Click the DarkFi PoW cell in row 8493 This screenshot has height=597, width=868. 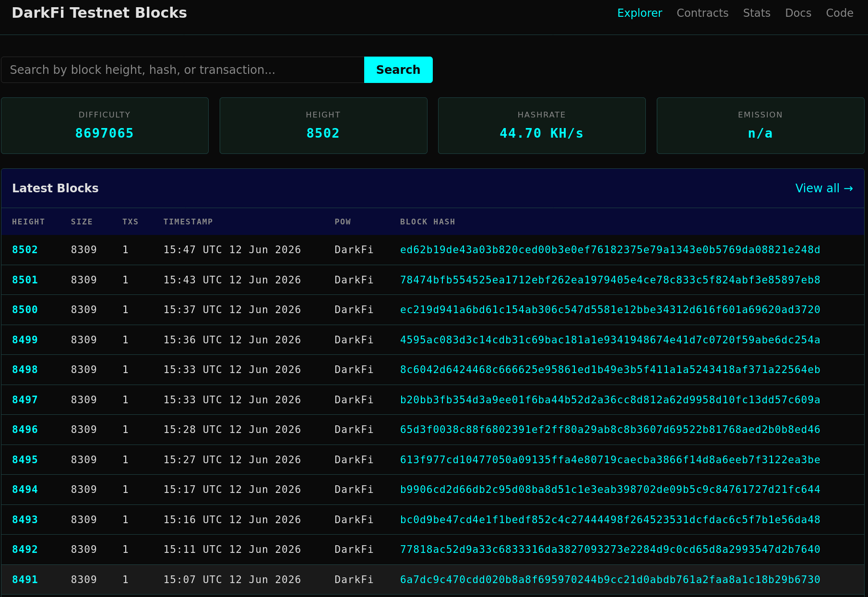[x=354, y=520]
